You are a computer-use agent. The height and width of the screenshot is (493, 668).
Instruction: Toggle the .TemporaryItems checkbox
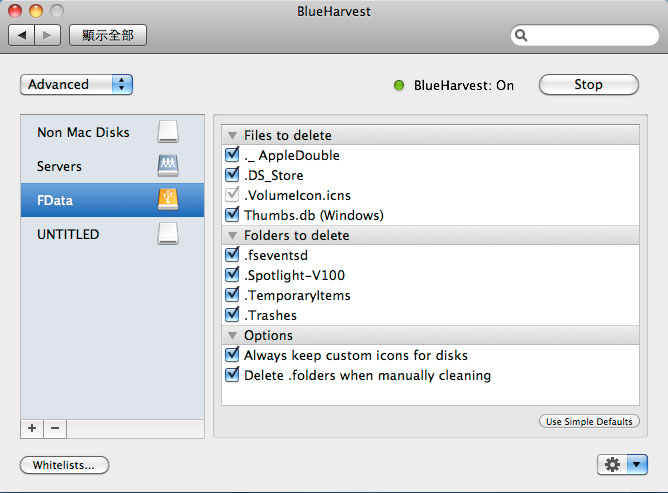pos(232,294)
